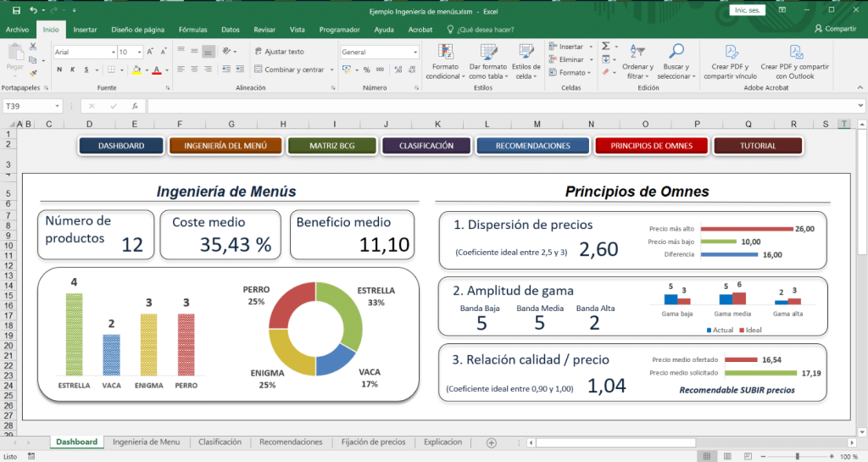Click the AutoSum sigma icon
868x462 pixels.
605,46
